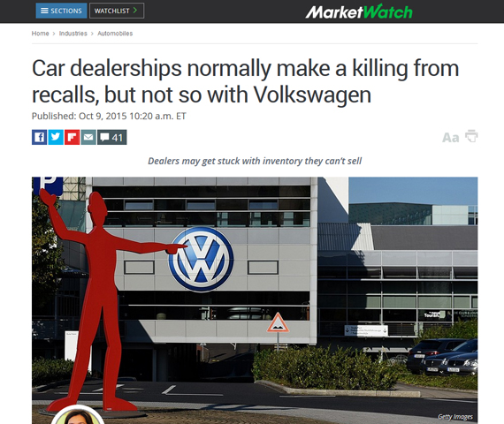The height and width of the screenshot is (424, 504).
Task: Click the author avatar thumbnail
Action: click(x=77, y=415)
